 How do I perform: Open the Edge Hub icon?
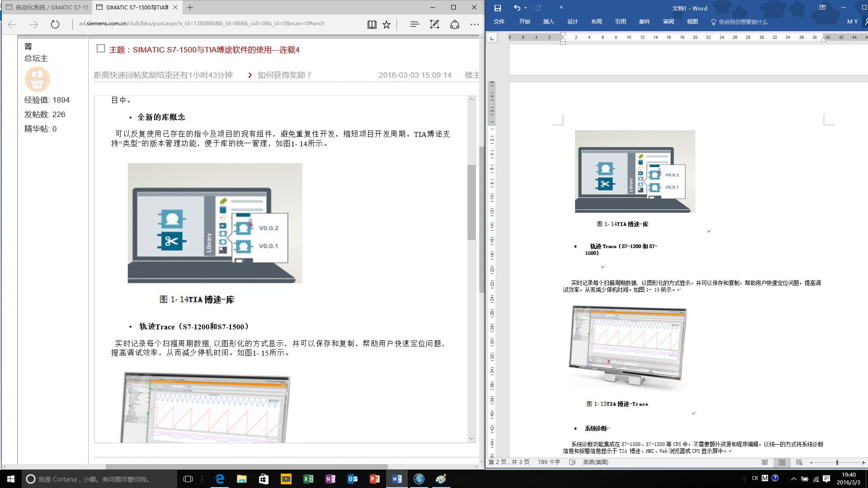(x=415, y=24)
